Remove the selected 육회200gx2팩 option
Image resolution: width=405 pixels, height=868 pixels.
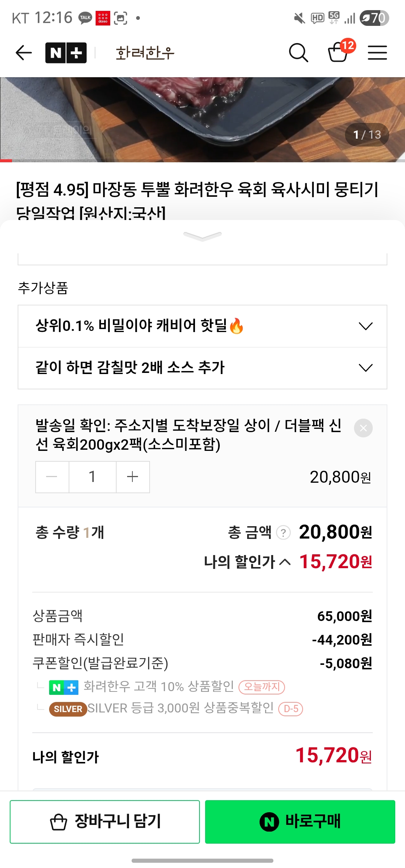363,428
